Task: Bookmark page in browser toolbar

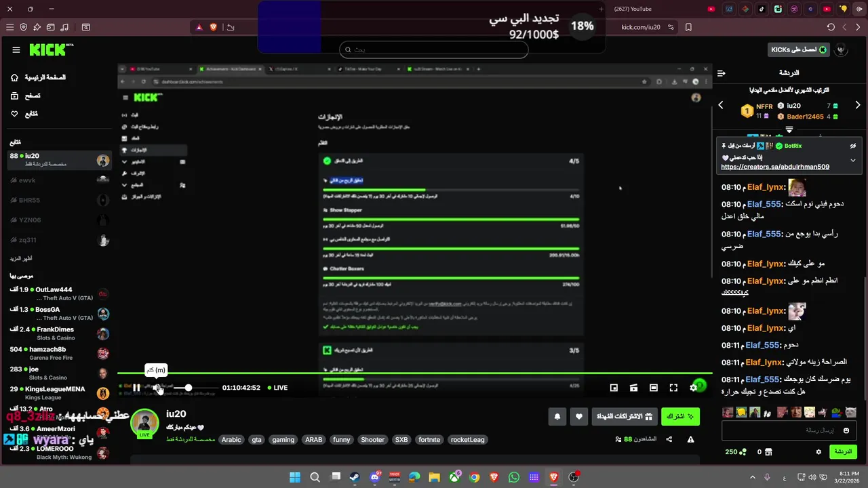Action: [x=688, y=27]
